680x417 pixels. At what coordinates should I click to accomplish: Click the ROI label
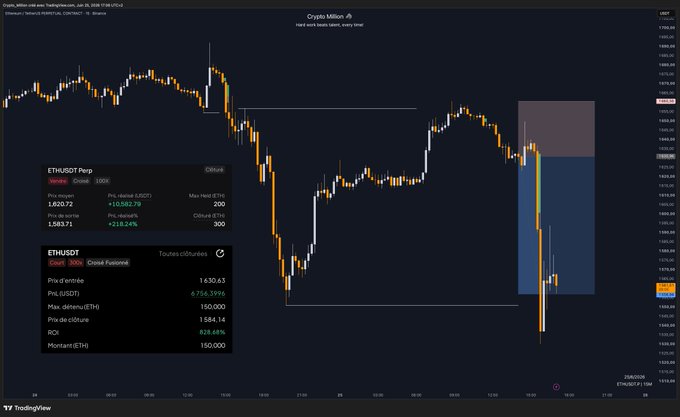(x=53, y=332)
